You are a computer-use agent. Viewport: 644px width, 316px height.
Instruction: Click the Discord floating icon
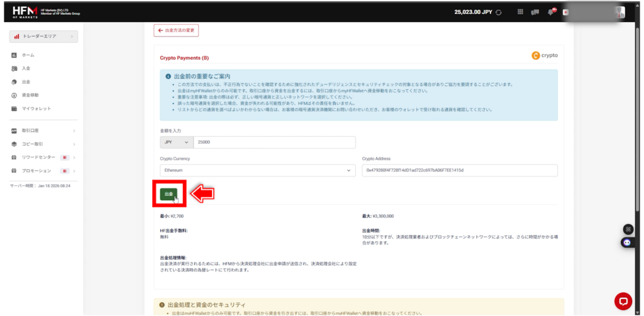[626, 242]
